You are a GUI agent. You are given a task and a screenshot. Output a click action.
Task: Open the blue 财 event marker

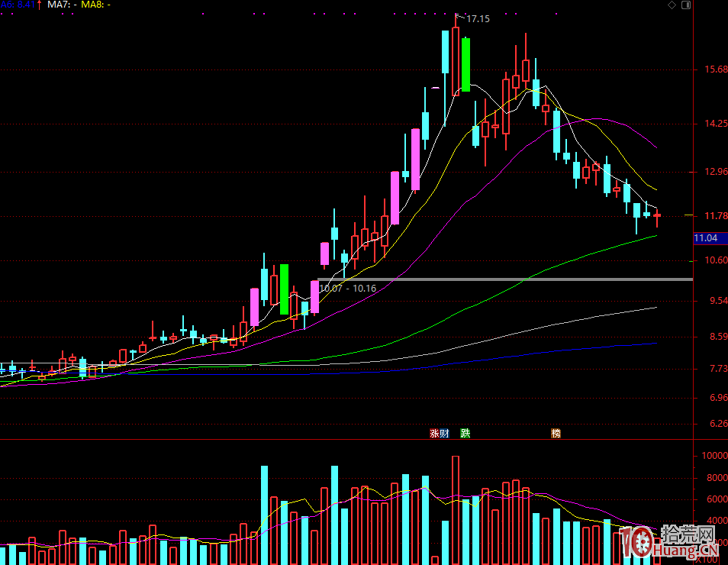pos(444,434)
